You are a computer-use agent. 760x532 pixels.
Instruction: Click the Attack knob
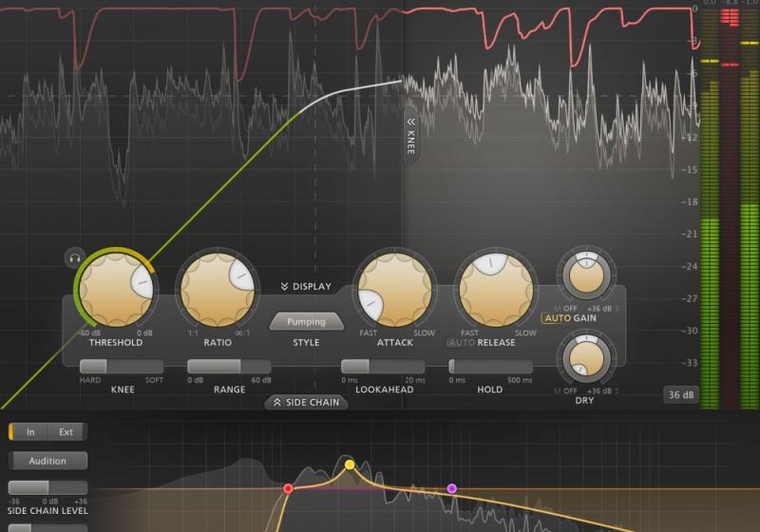(393, 290)
